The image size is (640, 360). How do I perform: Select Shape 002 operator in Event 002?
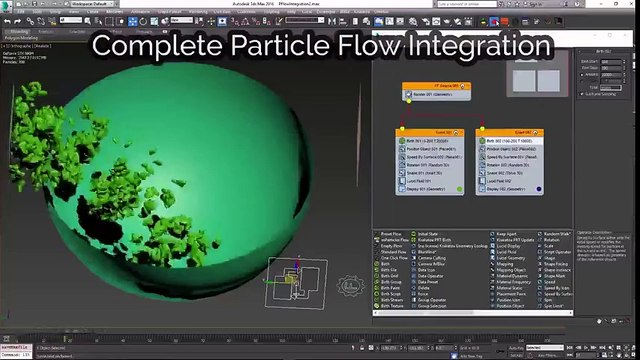510,173
